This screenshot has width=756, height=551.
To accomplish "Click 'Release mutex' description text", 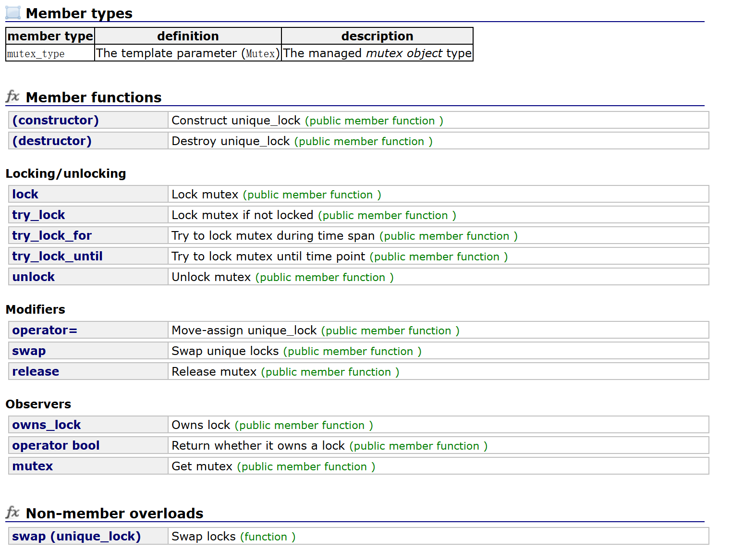I will [x=214, y=371].
